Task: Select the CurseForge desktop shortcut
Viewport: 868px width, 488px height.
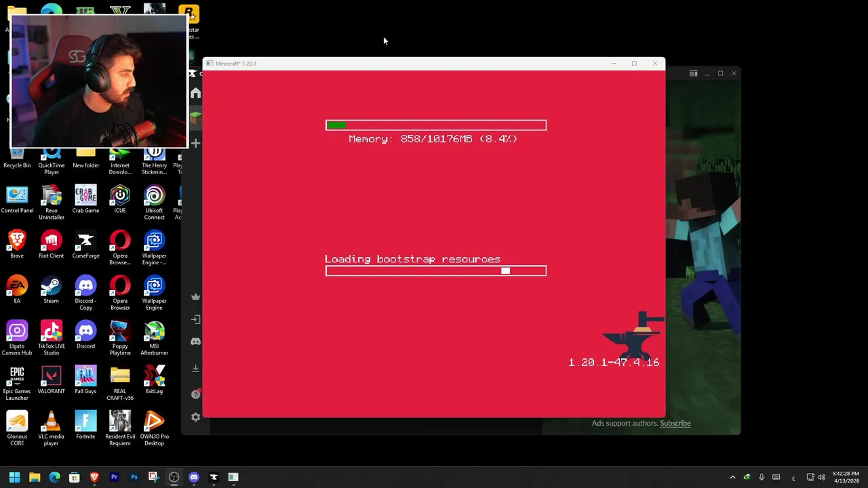Action: point(85,245)
